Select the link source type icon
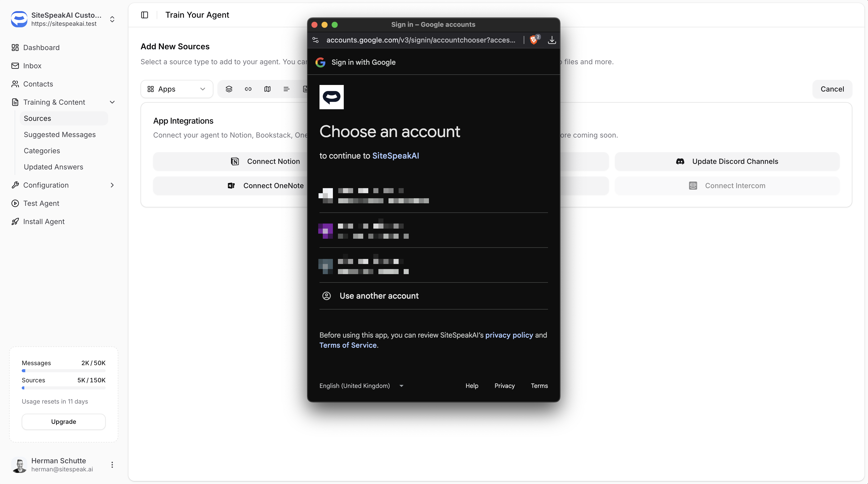868x484 pixels. [248, 89]
